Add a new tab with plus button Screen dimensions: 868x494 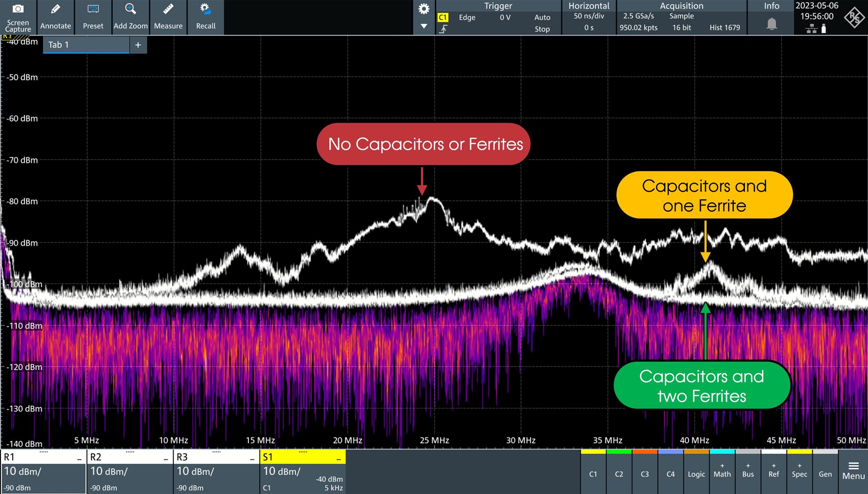pyautogui.click(x=138, y=45)
